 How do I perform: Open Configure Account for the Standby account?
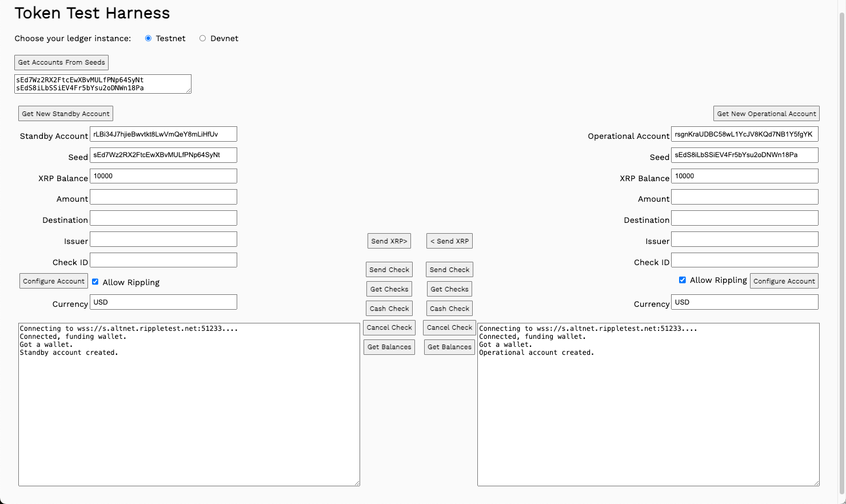click(53, 281)
